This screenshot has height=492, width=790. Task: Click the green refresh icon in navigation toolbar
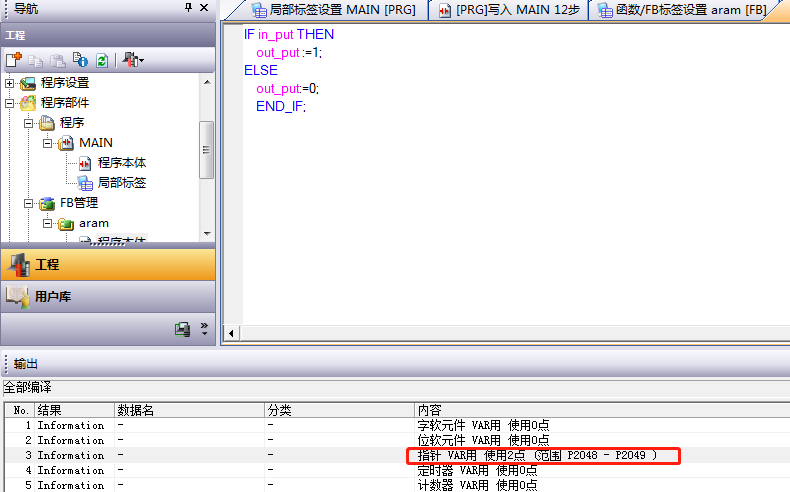[x=101, y=60]
